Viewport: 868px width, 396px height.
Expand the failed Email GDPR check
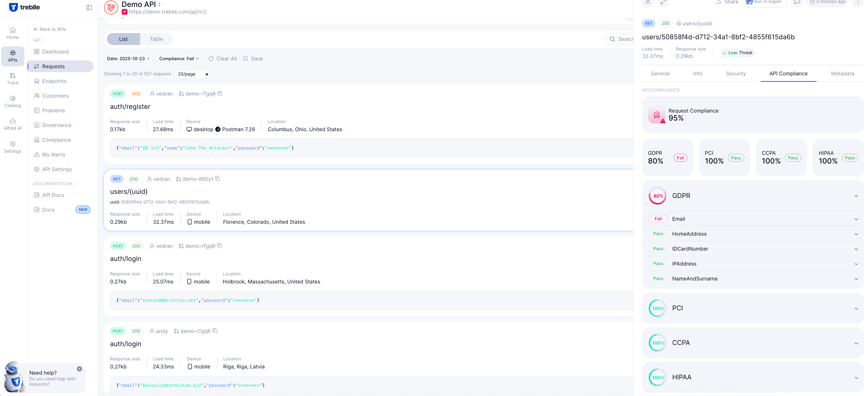856,219
